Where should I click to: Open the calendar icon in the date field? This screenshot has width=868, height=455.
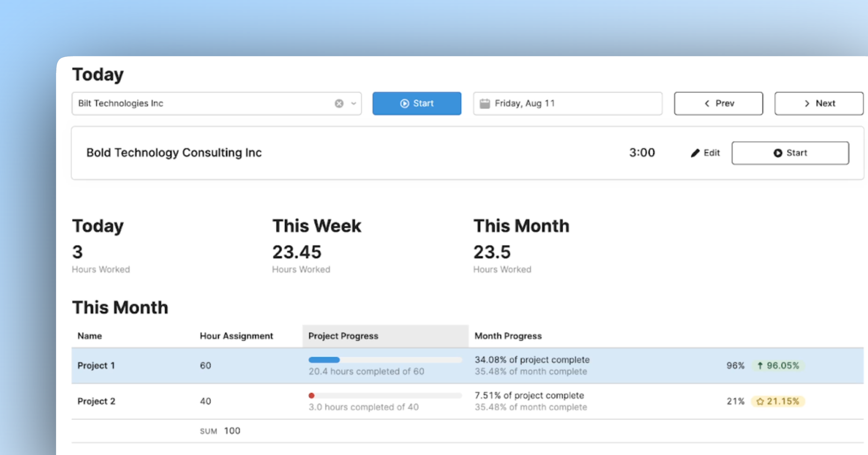coord(486,103)
